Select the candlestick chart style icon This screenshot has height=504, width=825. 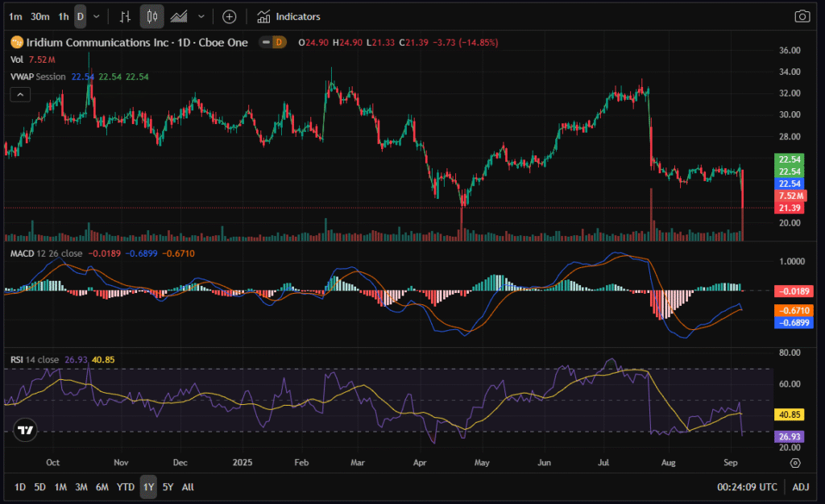coord(151,16)
